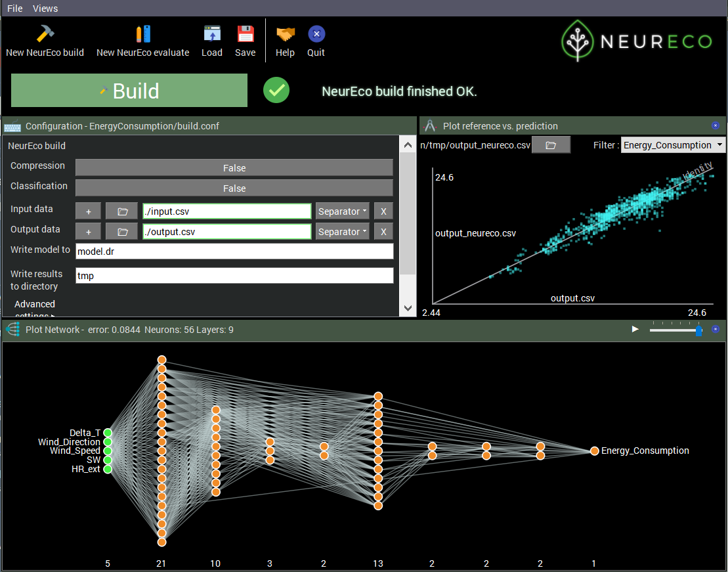Open the File menu

15,9
